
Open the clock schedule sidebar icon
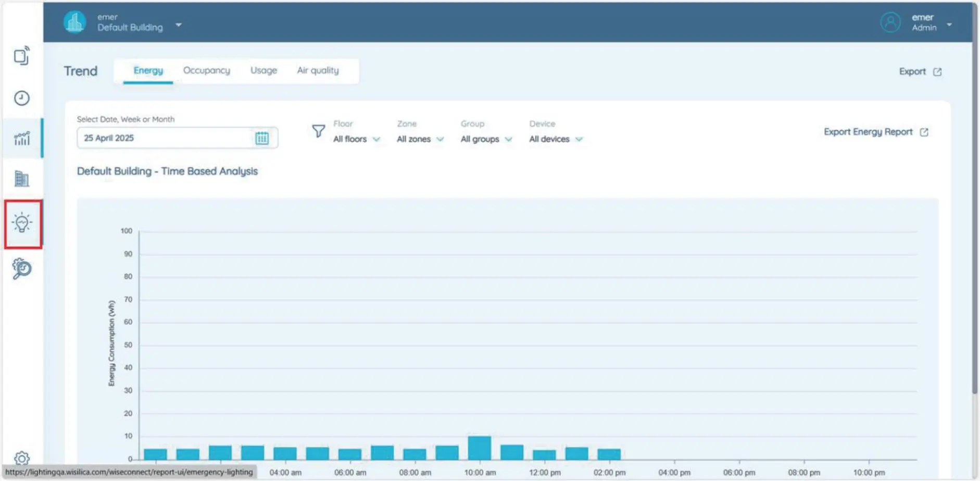[x=22, y=98]
